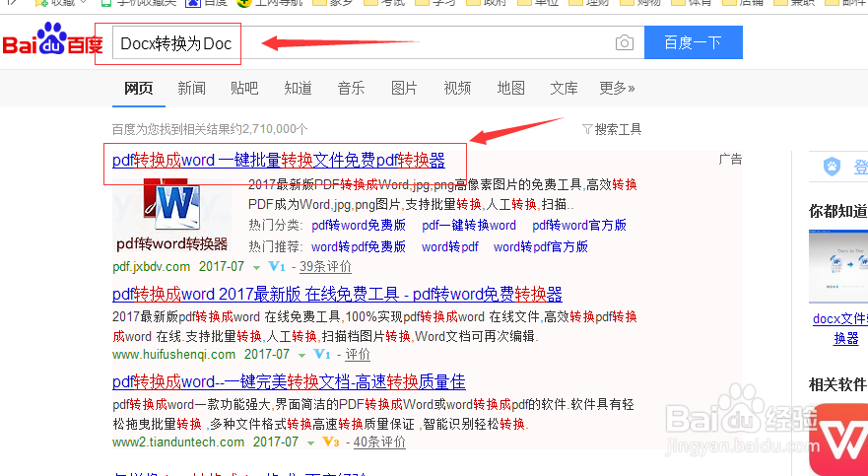
Task: Switch to the 知道 tab
Action: click(x=298, y=88)
